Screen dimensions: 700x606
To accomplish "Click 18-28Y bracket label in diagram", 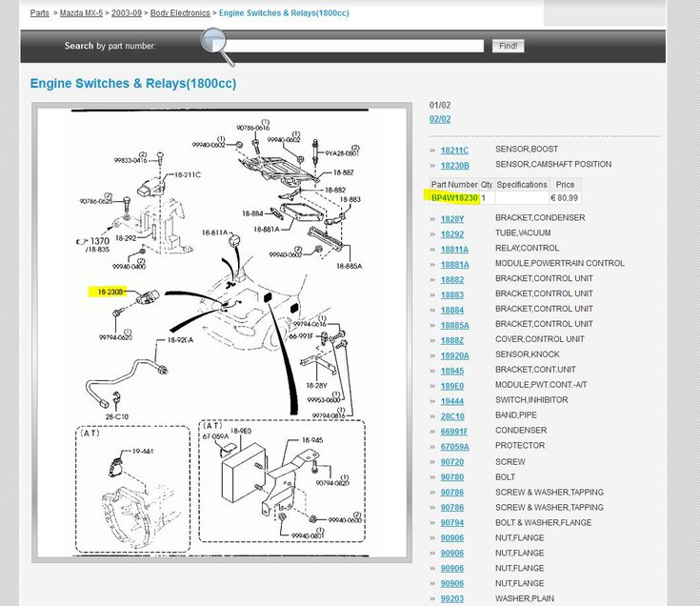I will pos(316,385).
